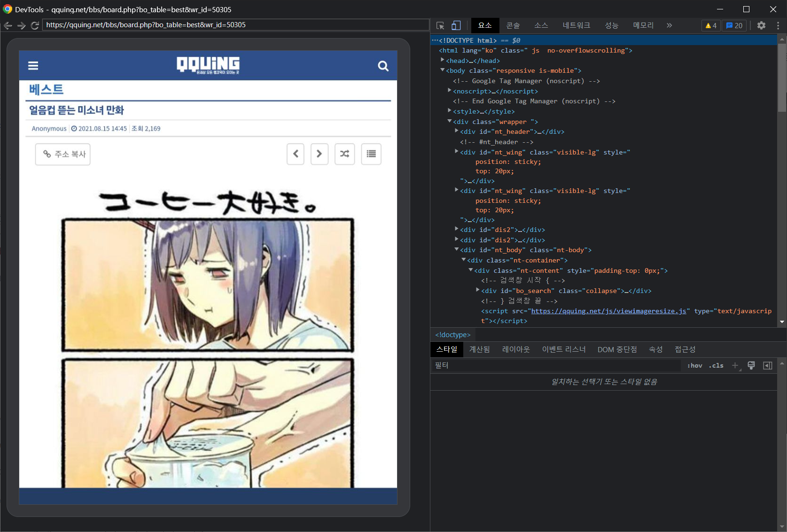Click the 필터 styles filter field
This screenshot has width=787, height=532.
[557, 365]
